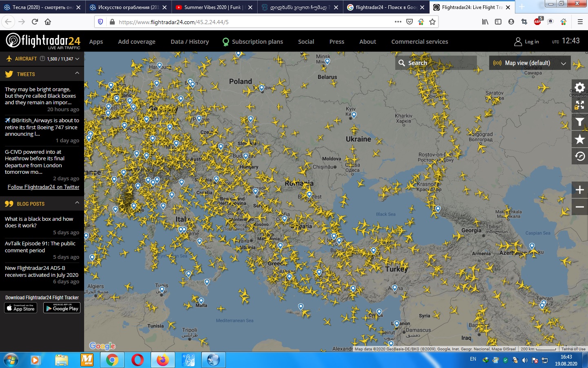Open Data / History menu
Screen dimensions: 588x368
(x=190, y=42)
